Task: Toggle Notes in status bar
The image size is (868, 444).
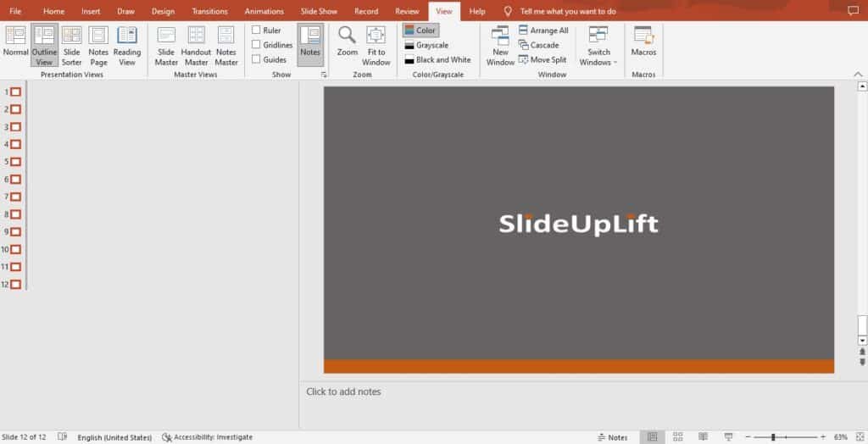Action: (x=612, y=437)
